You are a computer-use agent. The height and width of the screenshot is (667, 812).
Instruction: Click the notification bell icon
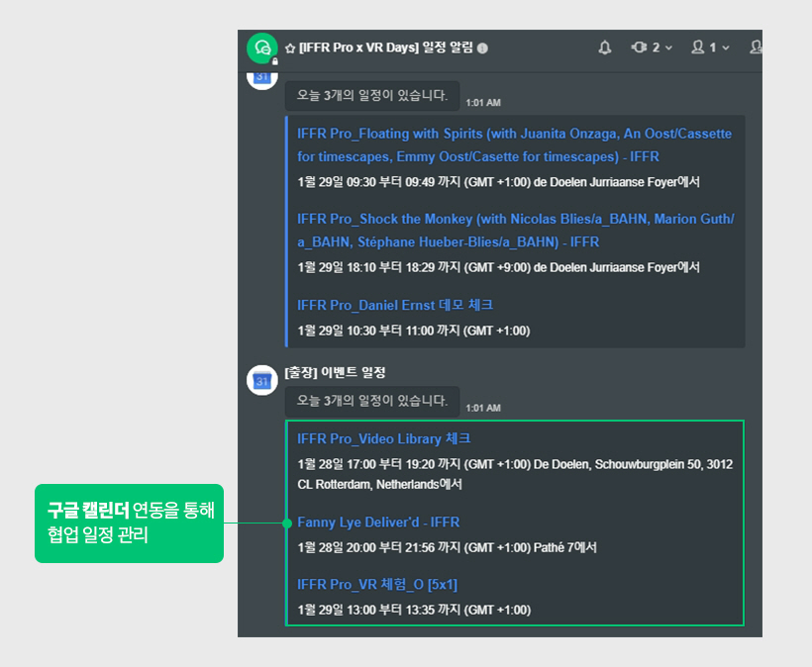click(604, 48)
